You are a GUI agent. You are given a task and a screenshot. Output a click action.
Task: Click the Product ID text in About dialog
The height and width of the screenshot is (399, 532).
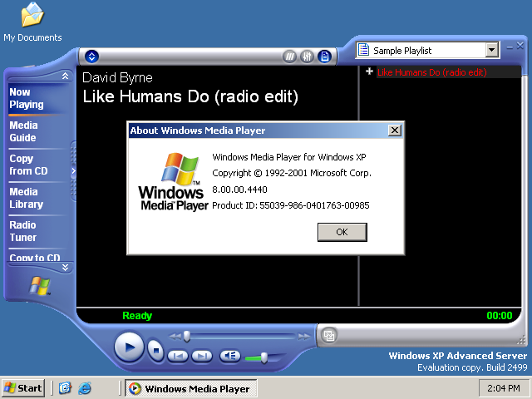[291, 205]
